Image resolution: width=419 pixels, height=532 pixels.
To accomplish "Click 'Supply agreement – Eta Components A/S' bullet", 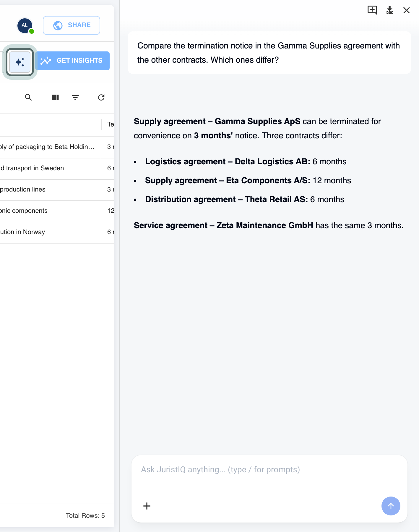I will (228, 181).
